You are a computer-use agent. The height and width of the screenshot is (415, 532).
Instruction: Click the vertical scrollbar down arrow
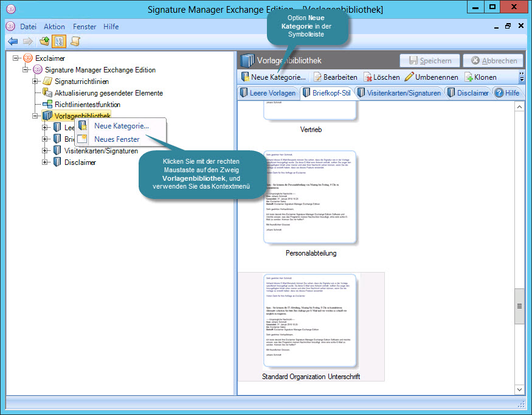tap(519, 389)
